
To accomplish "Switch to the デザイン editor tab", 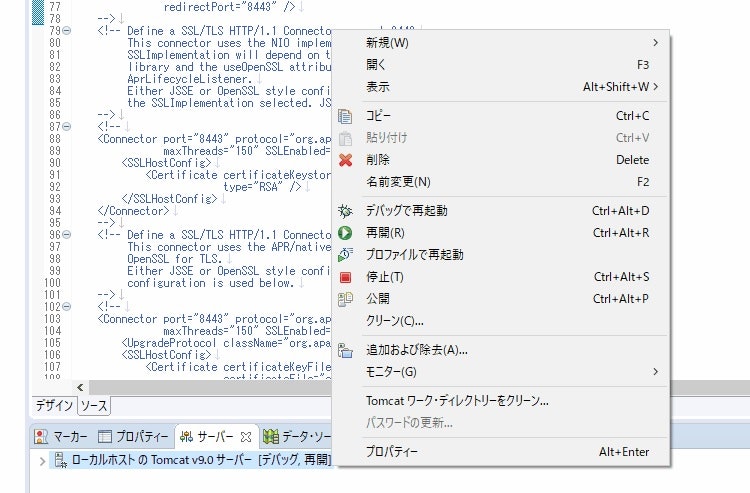I will [x=54, y=405].
